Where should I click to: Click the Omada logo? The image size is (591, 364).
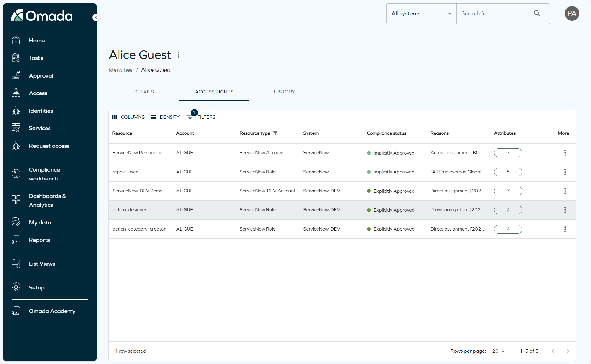point(42,15)
